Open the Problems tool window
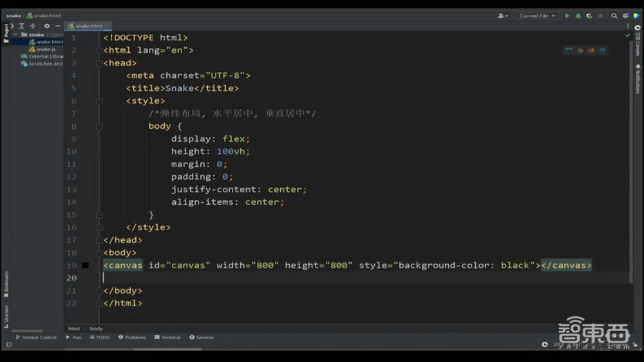 [x=131, y=338]
